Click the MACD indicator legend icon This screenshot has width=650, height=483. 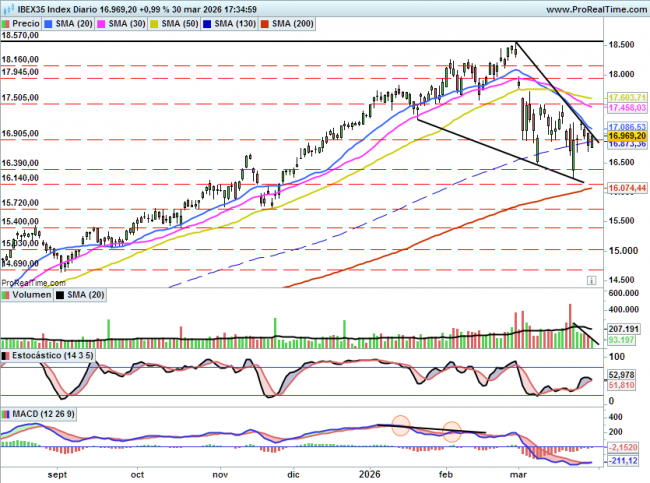pyautogui.click(x=6, y=413)
